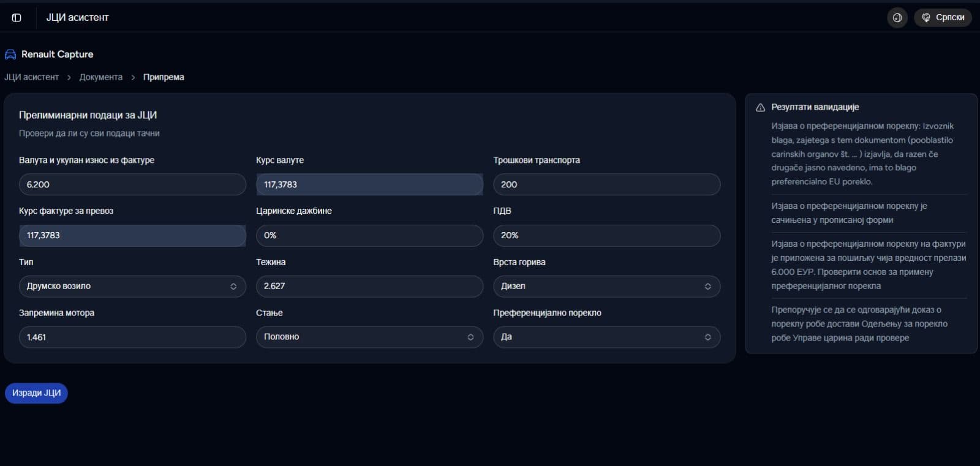Click the Renault Capture document title
The image size is (980, 466).
(58, 54)
